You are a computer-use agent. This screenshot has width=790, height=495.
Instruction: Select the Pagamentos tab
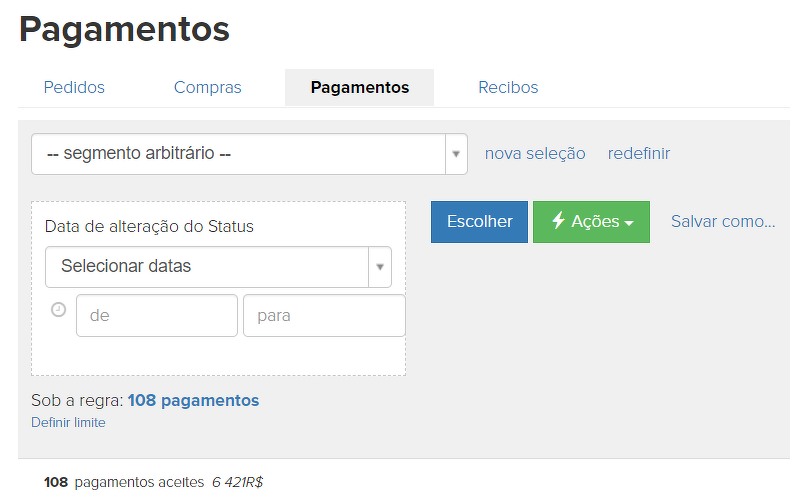(359, 87)
